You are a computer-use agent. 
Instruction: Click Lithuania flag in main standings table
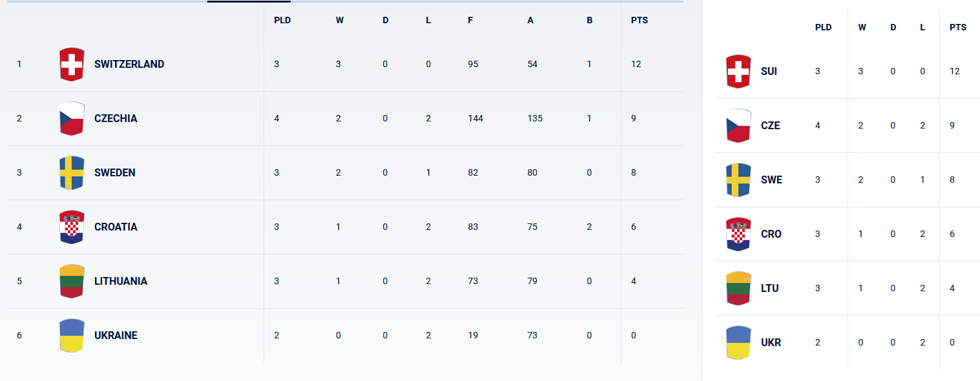coord(72,282)
